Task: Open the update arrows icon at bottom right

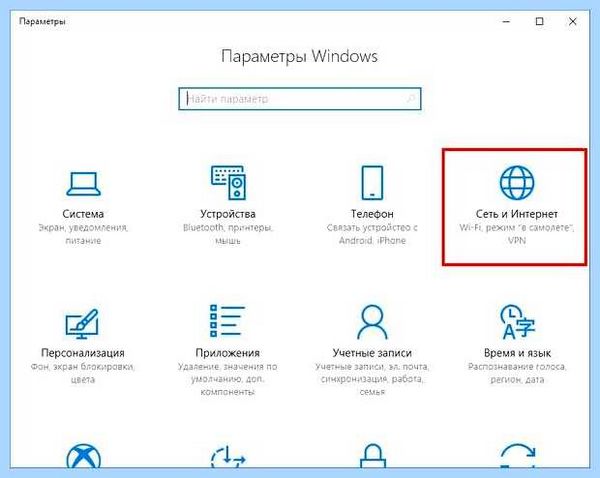Action: point(518,456)
